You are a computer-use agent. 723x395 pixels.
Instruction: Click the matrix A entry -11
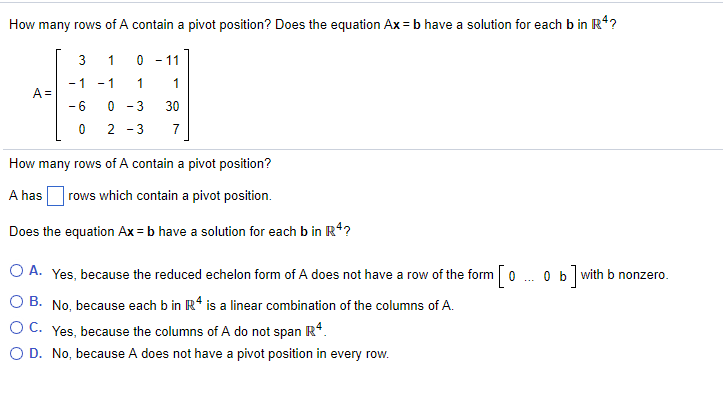pyautogui.click(x=167, y=60)
